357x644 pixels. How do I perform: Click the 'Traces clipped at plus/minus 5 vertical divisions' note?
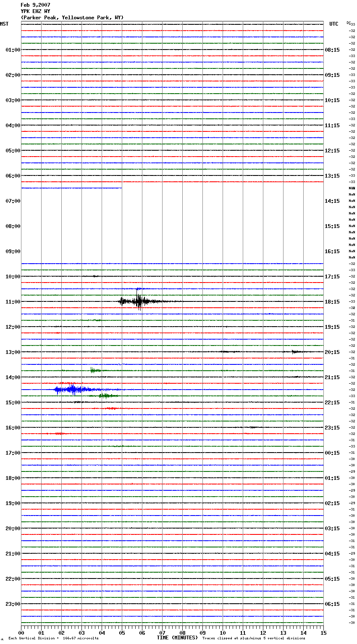point(254,639)
